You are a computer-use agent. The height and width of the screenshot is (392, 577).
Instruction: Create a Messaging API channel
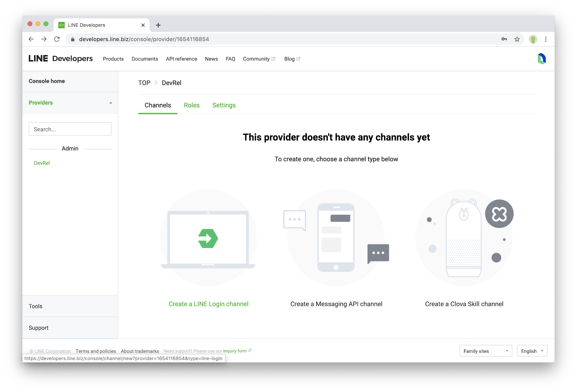(336, 304)
